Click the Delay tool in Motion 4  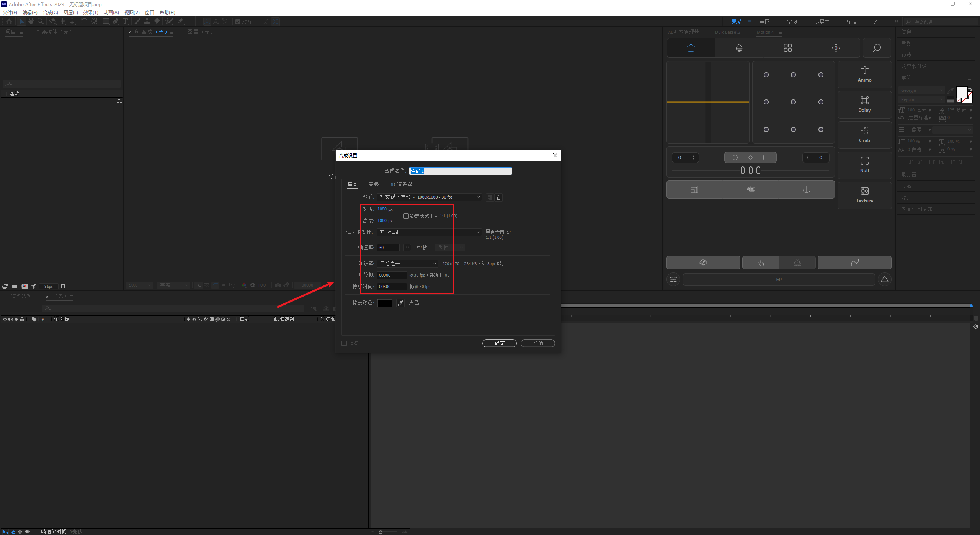[x=864, y=105]
